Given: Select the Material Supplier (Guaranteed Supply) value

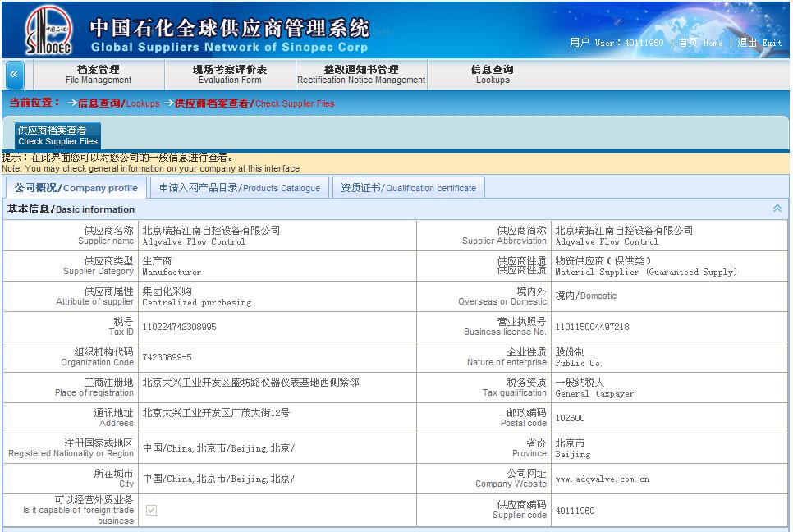Looking at the screenshot, I should click(646, 266).
